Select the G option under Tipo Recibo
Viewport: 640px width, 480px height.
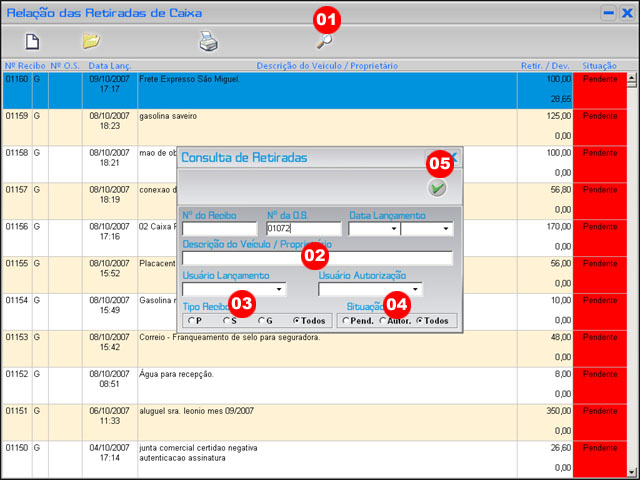(x=260, y=321)
